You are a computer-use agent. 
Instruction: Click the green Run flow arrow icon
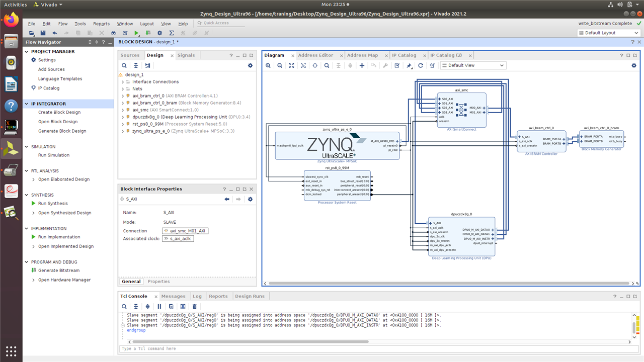click(x=136, y=33)
